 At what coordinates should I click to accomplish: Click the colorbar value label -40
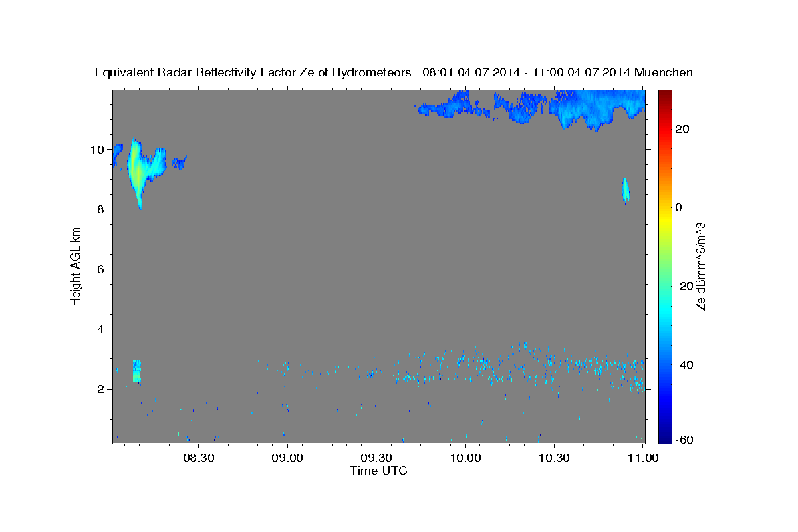(x=684, y=364)
